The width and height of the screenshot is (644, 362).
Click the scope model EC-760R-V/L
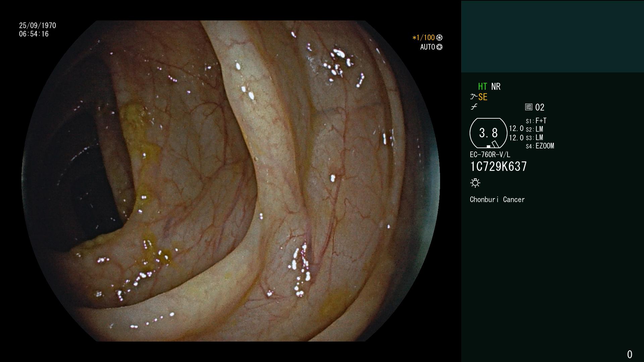pyautogui.click(x=490, y=155)
